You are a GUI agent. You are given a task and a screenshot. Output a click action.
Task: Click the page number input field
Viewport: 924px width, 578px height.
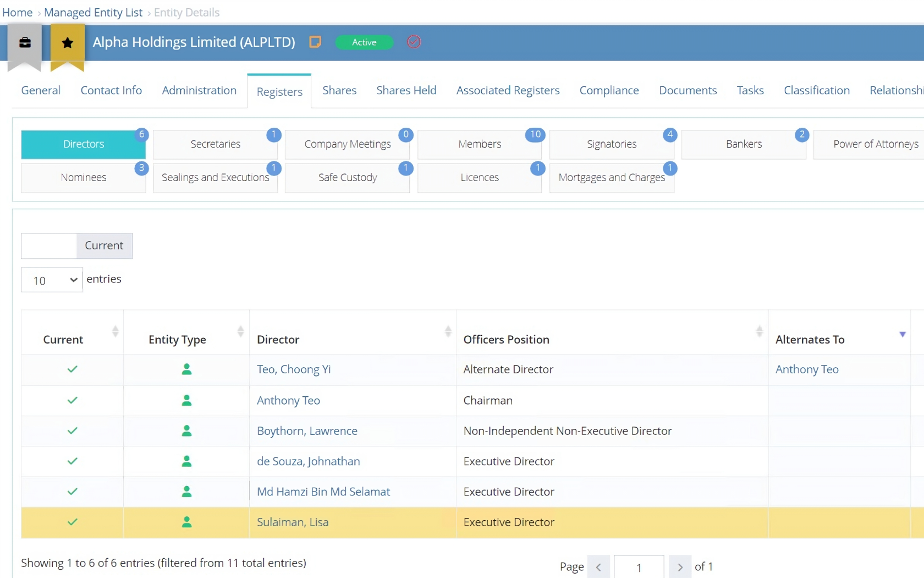[639, 567]
